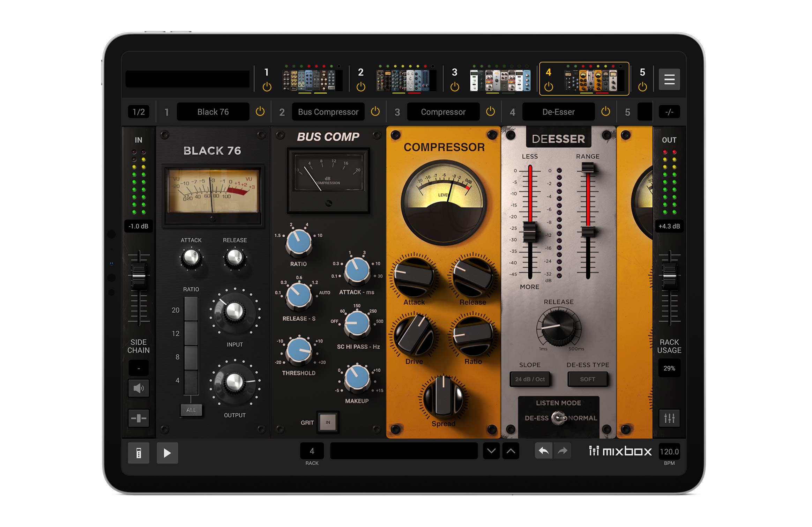Toggle power for rack 3
Viewport: 812px width, 527px height.
tap(454, 87)
